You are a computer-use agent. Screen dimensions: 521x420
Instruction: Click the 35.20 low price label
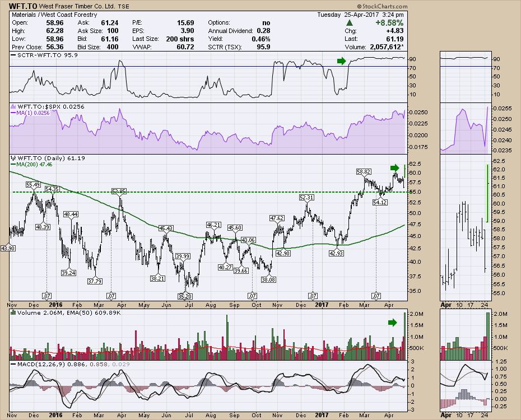click(x=185, y=296)
